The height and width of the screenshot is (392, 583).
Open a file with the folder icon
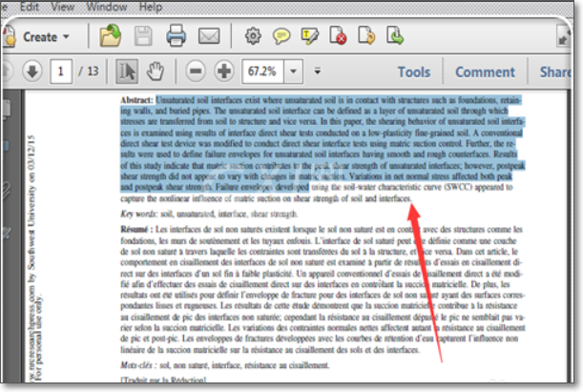[x=110, y=35]
